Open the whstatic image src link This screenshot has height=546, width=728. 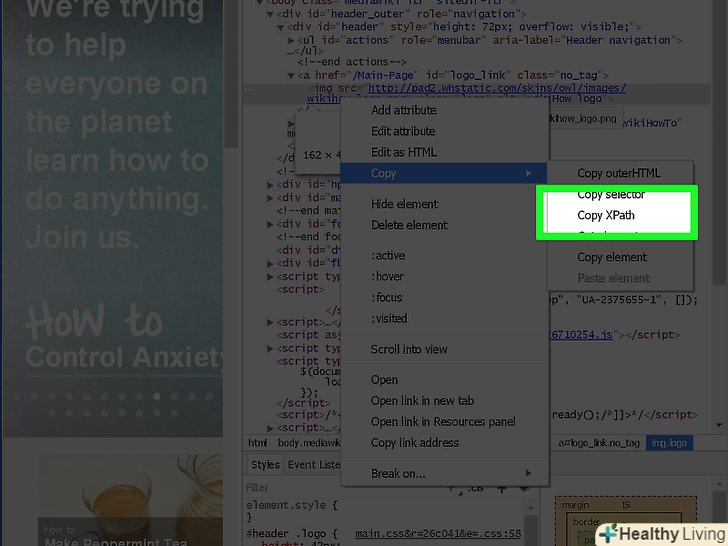click(x=497, y=88)
